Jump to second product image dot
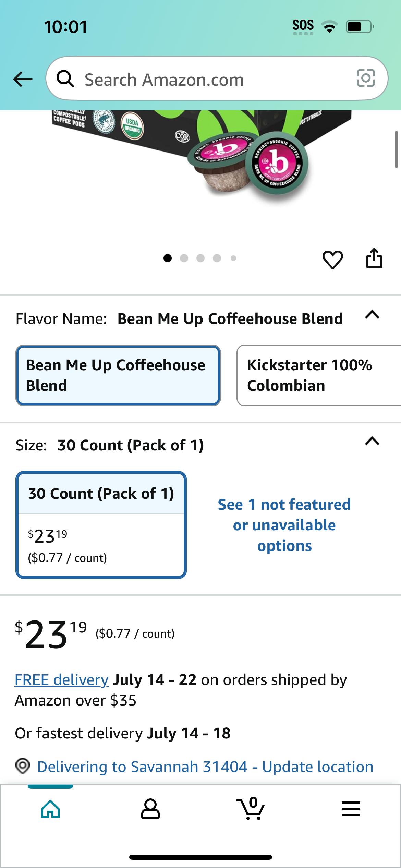The height and width of the screenshot is (868, 401). point(184,258)
